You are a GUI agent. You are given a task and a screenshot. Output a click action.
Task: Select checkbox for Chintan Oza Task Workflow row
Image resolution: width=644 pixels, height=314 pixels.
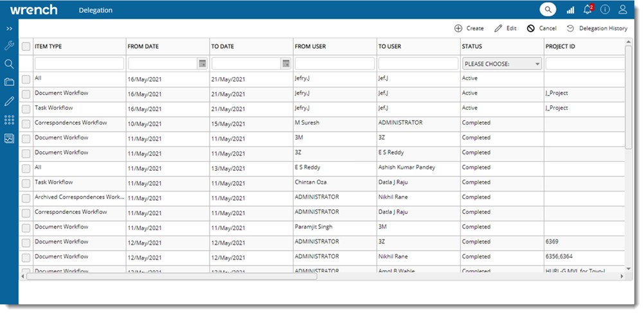tap(26, 183)
